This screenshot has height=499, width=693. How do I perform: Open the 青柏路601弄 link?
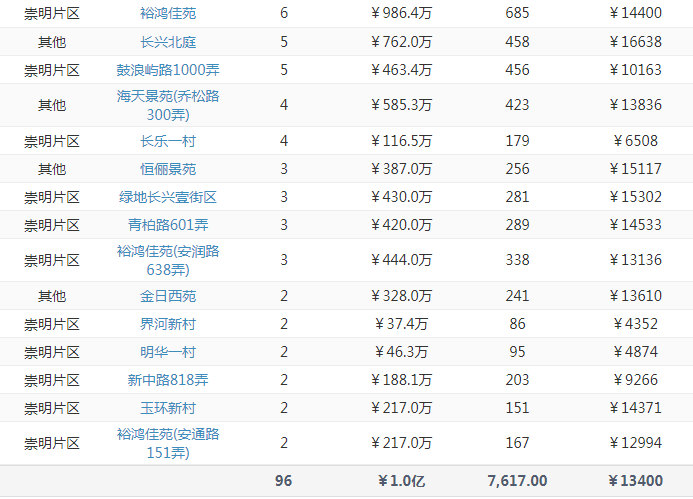[x=168, y=225]
